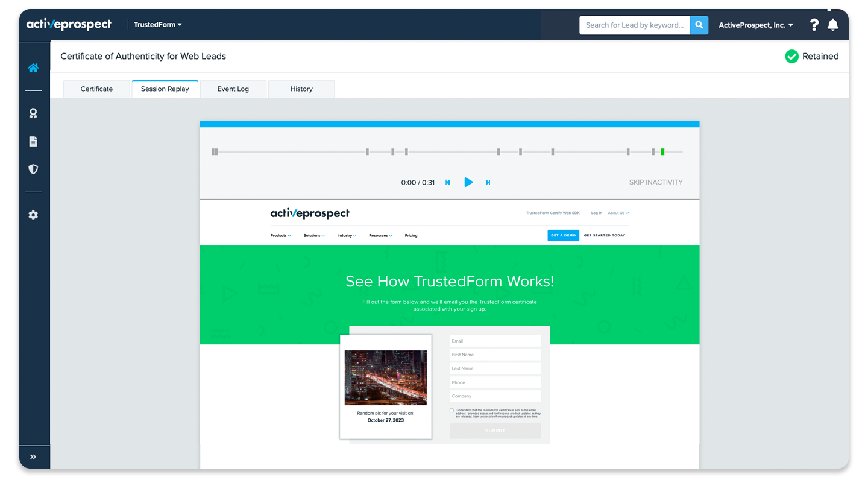The height and width of the screenshot is (480, 868).
Task: Open Pricing in the replay page nav
Action: [411, 236]
